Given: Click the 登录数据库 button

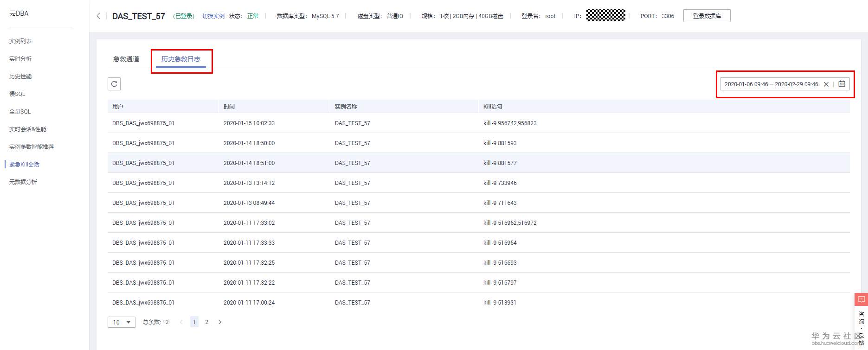Looking at the screenshot, I should (x=707, y=16).
